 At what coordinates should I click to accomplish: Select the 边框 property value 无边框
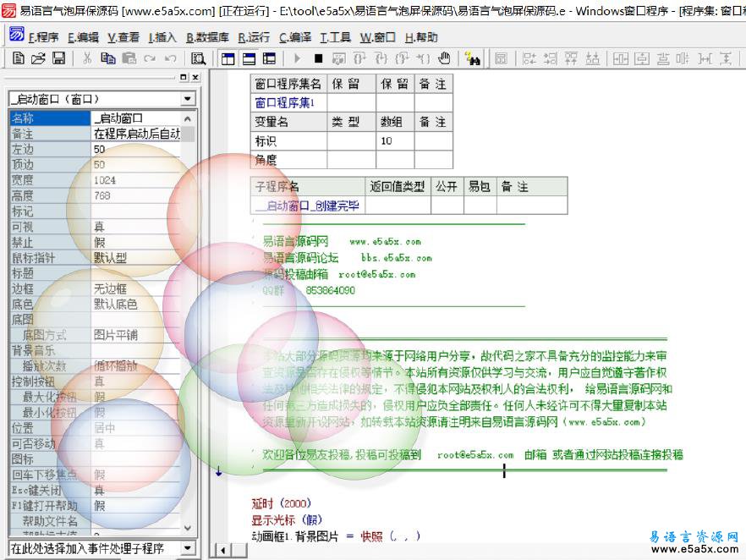[x=136, y=288]
